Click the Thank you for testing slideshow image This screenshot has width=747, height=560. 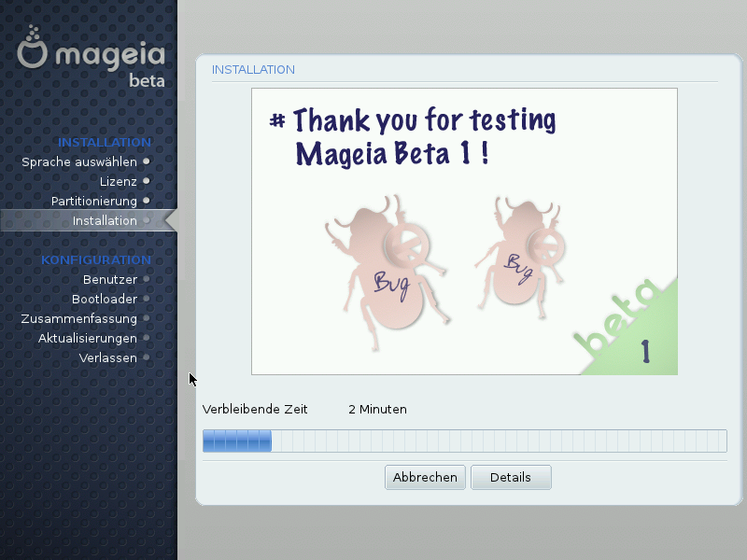pos(464,231)
